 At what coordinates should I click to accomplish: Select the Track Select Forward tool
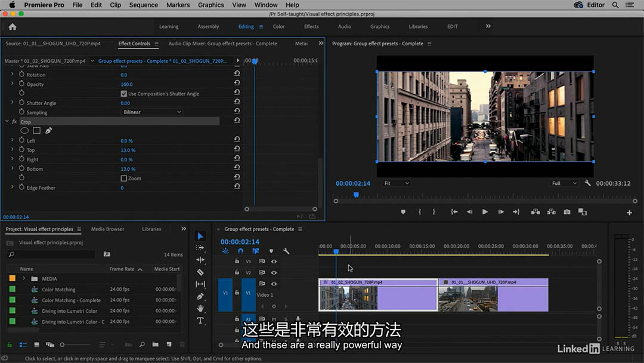click(200, 248)
